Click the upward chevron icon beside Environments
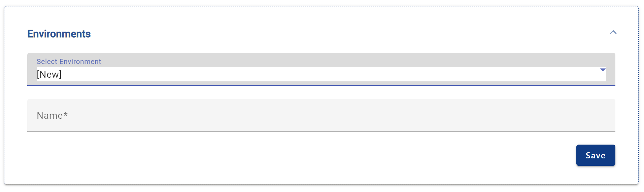Image resolution: width=644 pixels, height=192 pixels. click(613, 32)
